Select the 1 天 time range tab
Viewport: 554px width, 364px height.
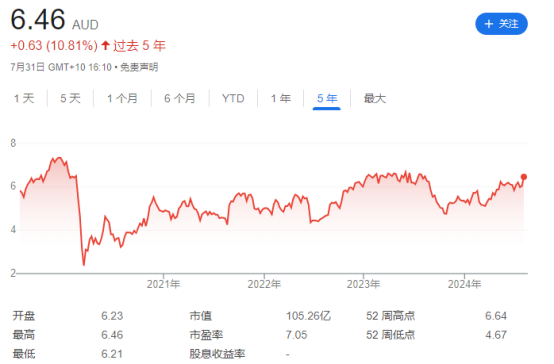24,98
